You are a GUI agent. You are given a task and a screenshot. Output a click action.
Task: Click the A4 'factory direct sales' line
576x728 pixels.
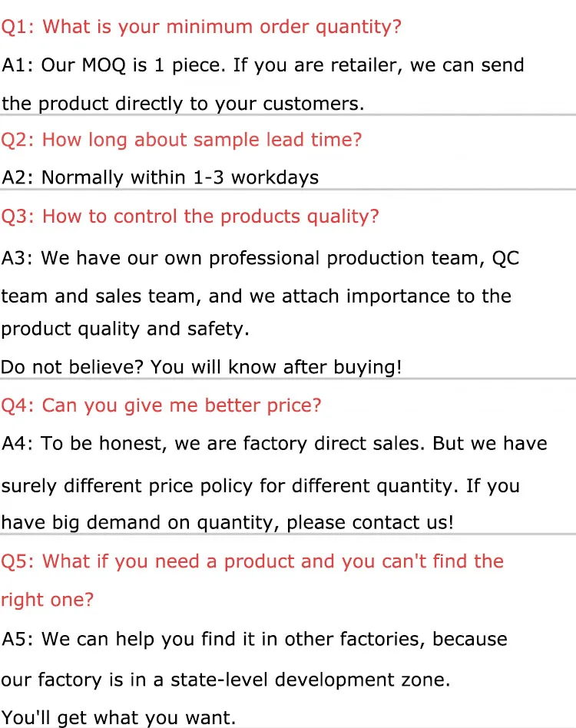274,443
